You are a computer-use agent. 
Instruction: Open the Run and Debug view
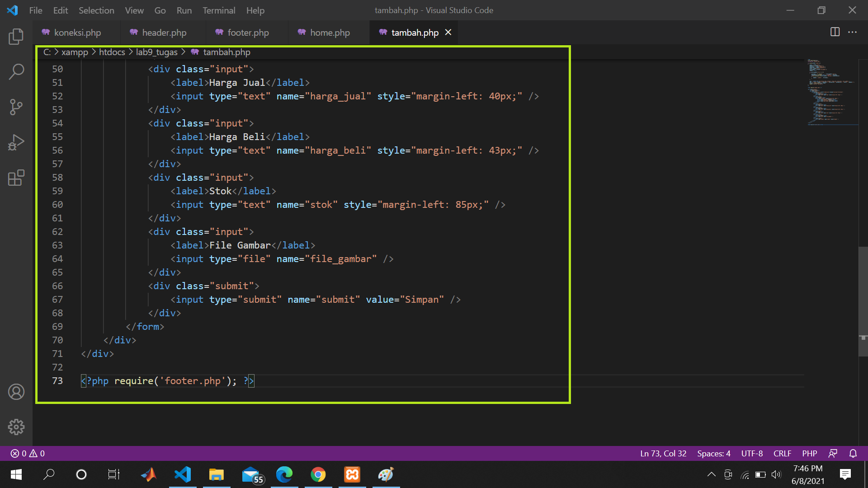pos(16,142)
